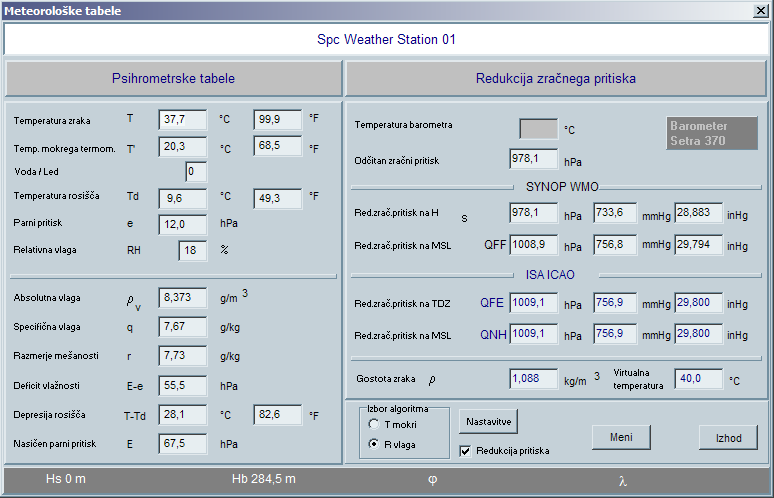Click the wet-bulb temperature °F field showing 68,5
The width and height of the screenshot is (774, 498).
pyautogui.click(x=277, y=146)
